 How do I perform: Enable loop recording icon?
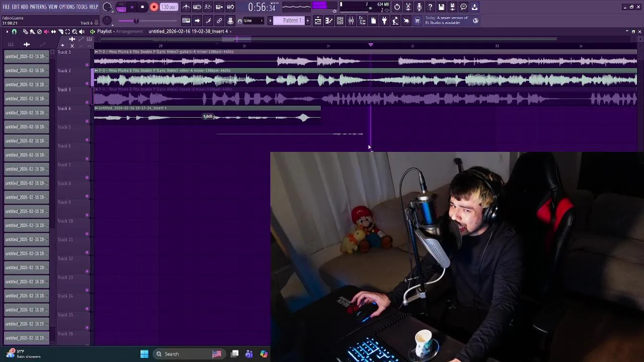tap(230, 7)
